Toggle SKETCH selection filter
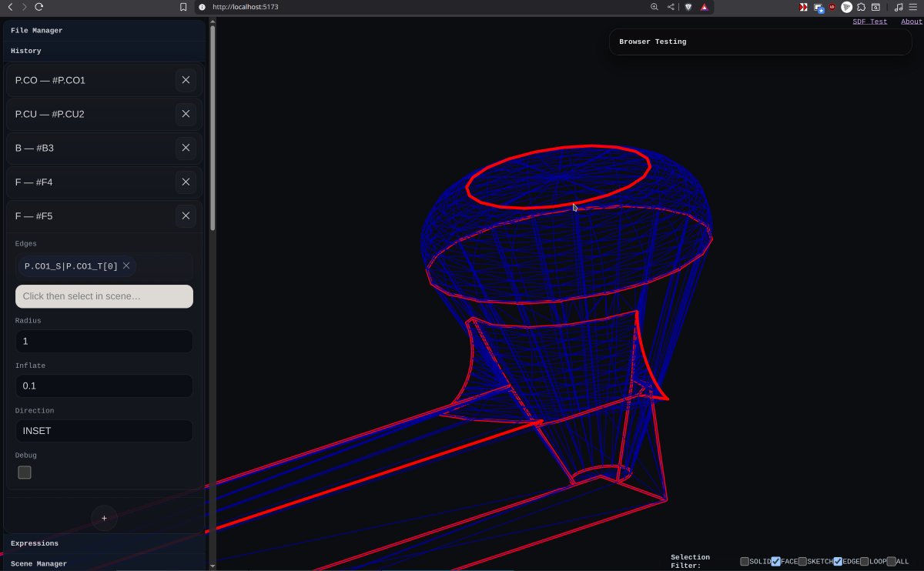Viewport: 924px width, 571px height. click(x=802, y=562)
